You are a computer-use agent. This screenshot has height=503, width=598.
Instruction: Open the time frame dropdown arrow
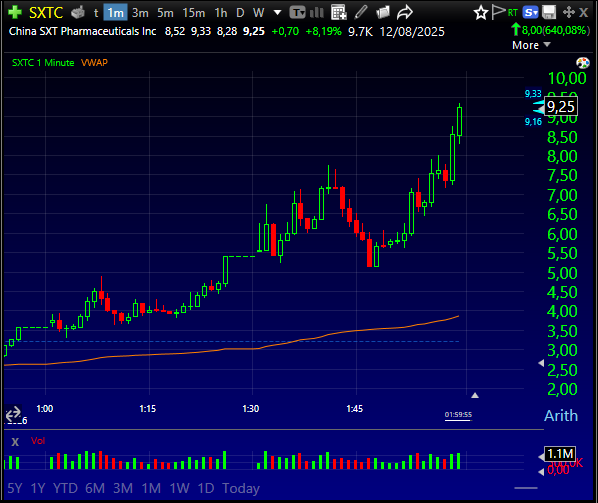pos(278,13)
